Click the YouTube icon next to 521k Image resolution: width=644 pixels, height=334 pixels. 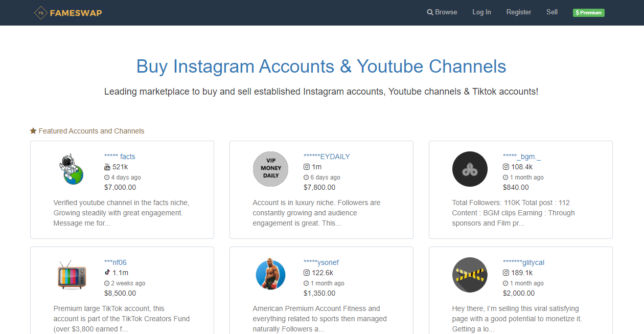[x=107, y=167]
